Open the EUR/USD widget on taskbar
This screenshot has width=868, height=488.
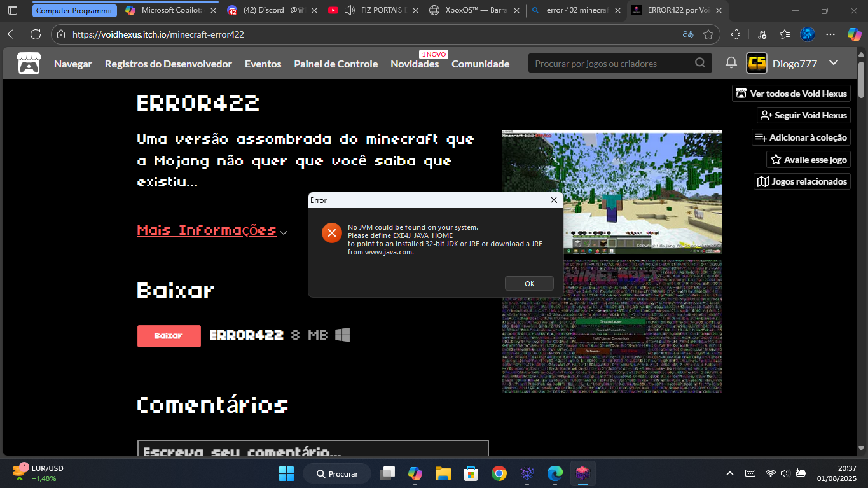pyautogui.click(x=38, y=473)
